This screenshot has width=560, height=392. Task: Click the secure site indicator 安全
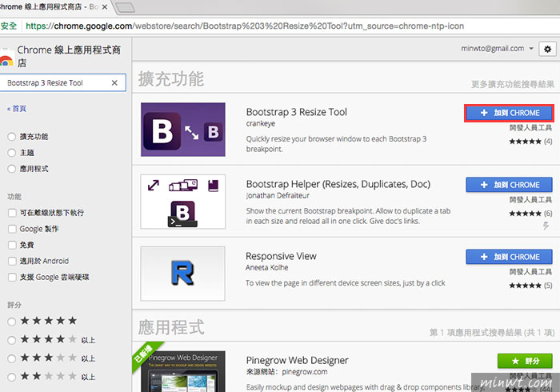(x=9, y=26)
